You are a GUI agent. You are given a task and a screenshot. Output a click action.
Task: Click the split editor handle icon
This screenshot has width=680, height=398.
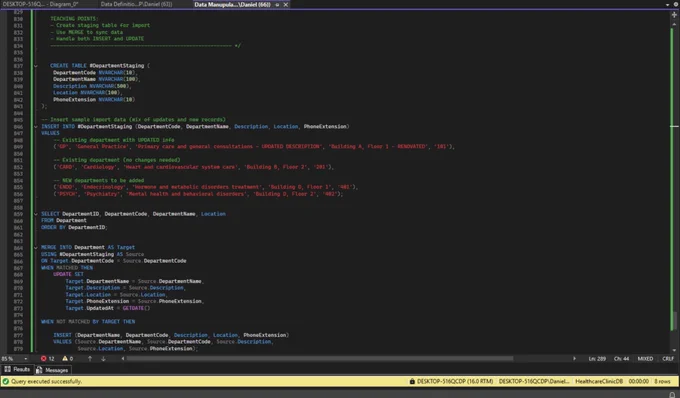(674, 15)
